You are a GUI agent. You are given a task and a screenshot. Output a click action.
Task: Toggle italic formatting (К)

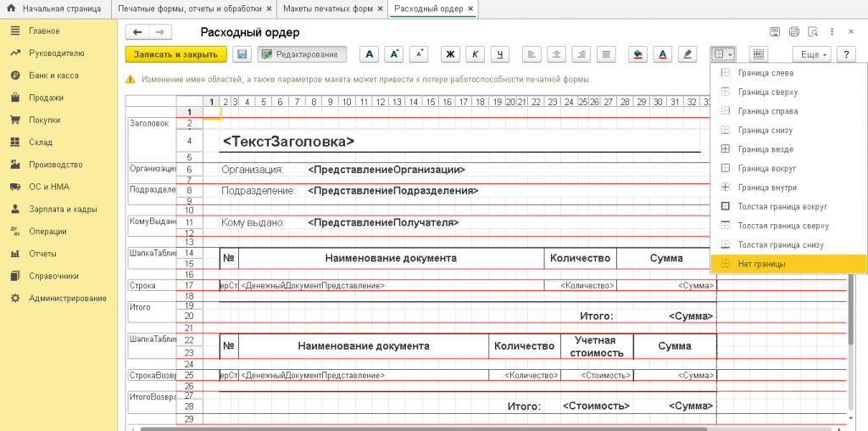point(476,54)
